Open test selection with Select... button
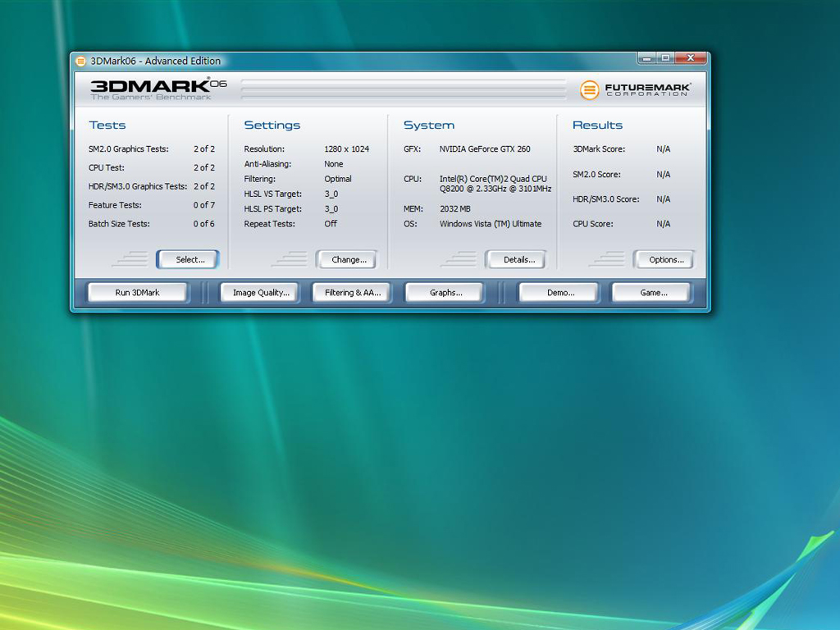Screen dimensions: 840x630 point(188,260)
